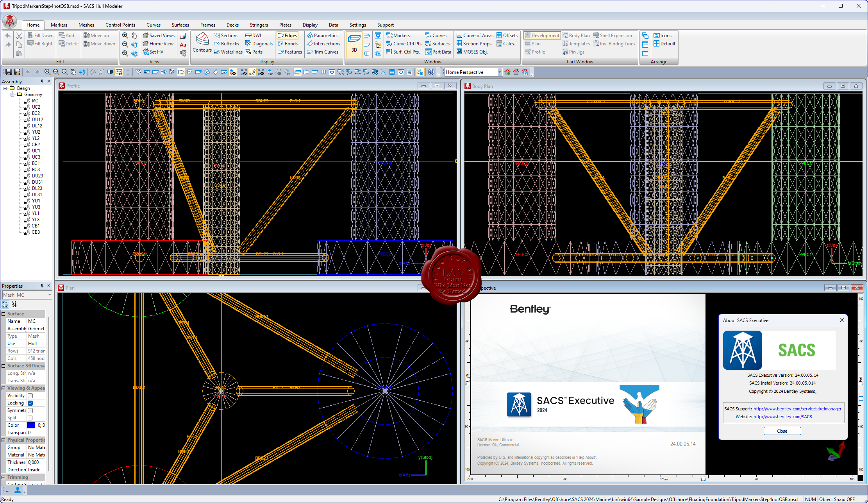Uncheck the Locking checkbox in Properties
This screenshot has height=503, width=868.
[30, 403]
